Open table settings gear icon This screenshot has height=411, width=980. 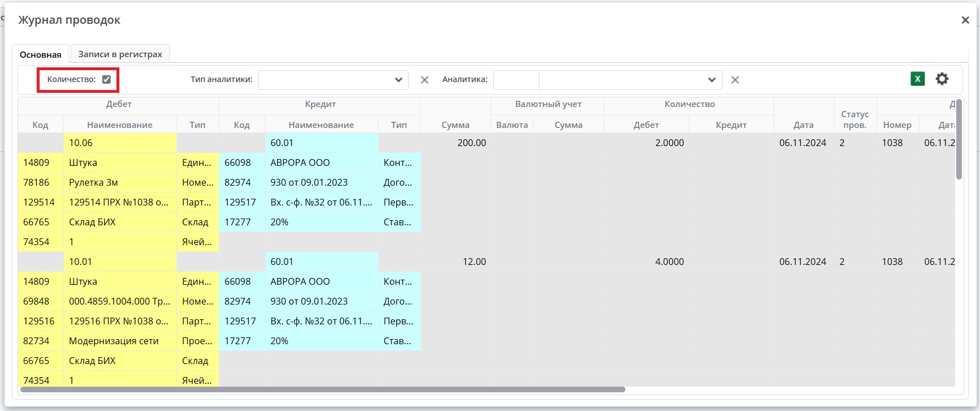tap(942, 79)
